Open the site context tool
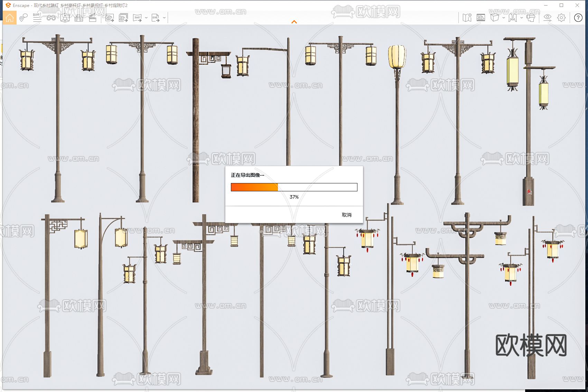Viewport: 588px width, 392px height. (65, 18)
